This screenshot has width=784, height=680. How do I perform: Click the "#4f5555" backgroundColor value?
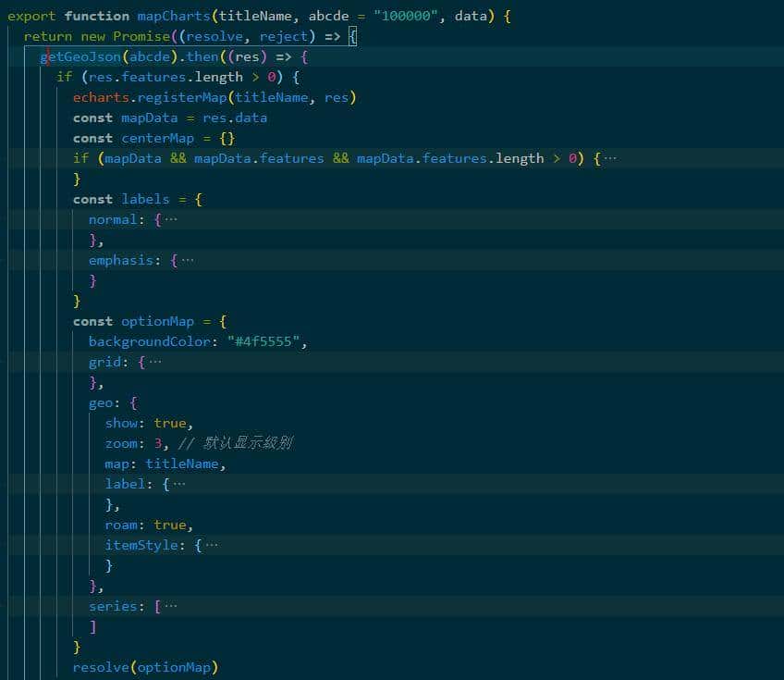(x=263, y=341)
